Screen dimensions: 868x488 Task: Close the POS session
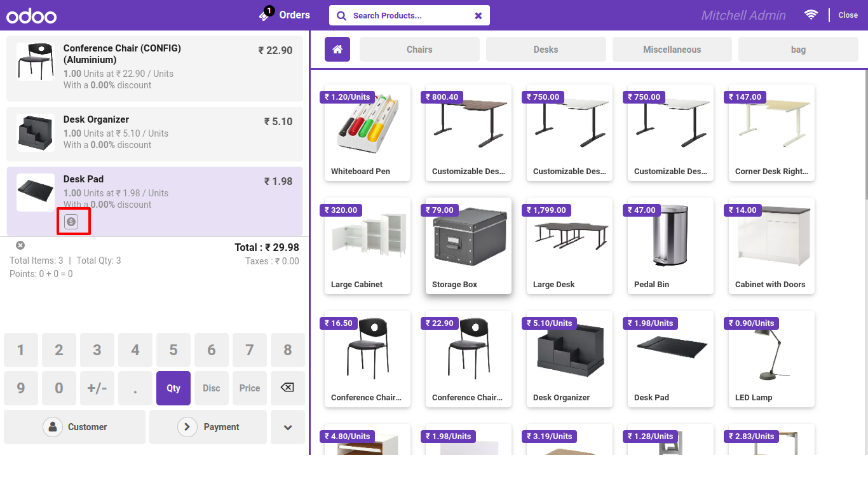pyautogui.click(x=848, y=15)
